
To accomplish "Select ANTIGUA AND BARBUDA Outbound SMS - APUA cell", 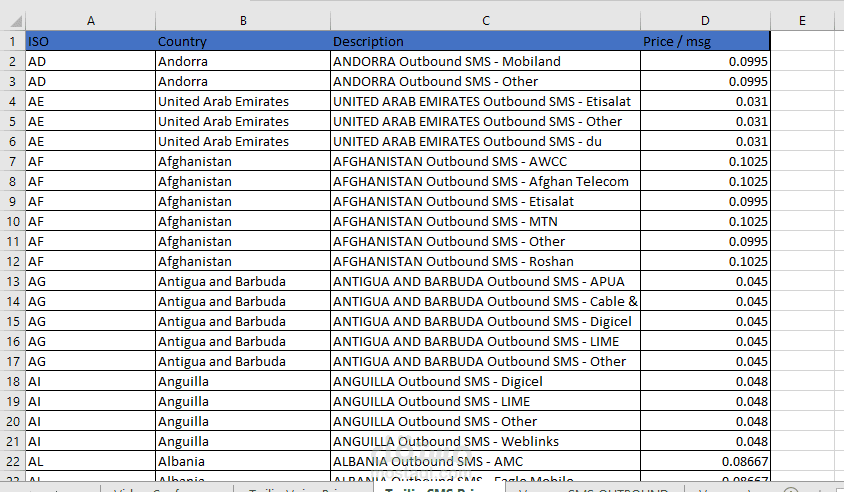I will (x=486, y=282).
